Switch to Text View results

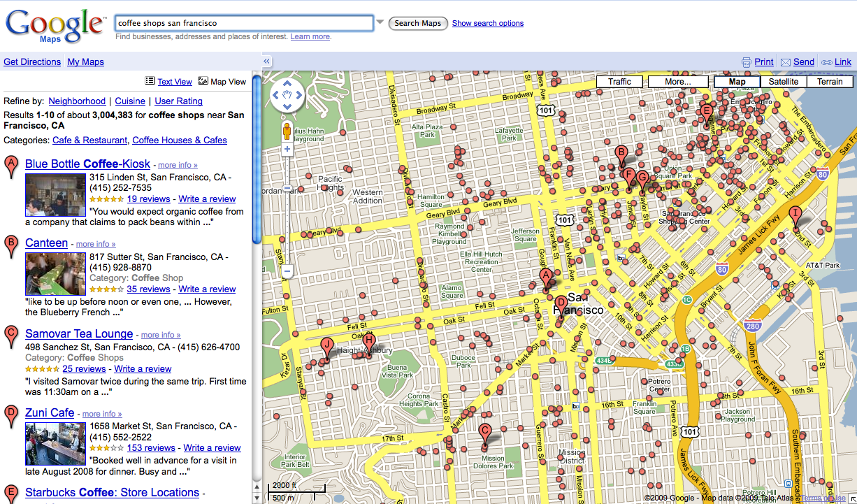pyautogui.click(x=174, y=82)
